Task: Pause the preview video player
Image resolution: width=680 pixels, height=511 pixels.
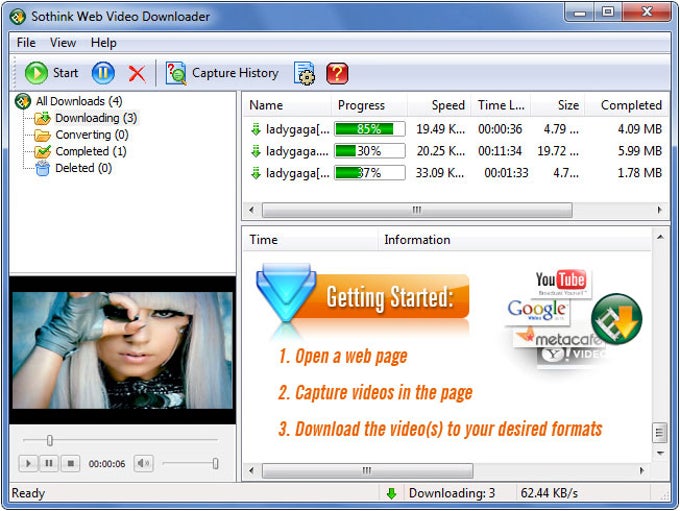Action: 49,463
